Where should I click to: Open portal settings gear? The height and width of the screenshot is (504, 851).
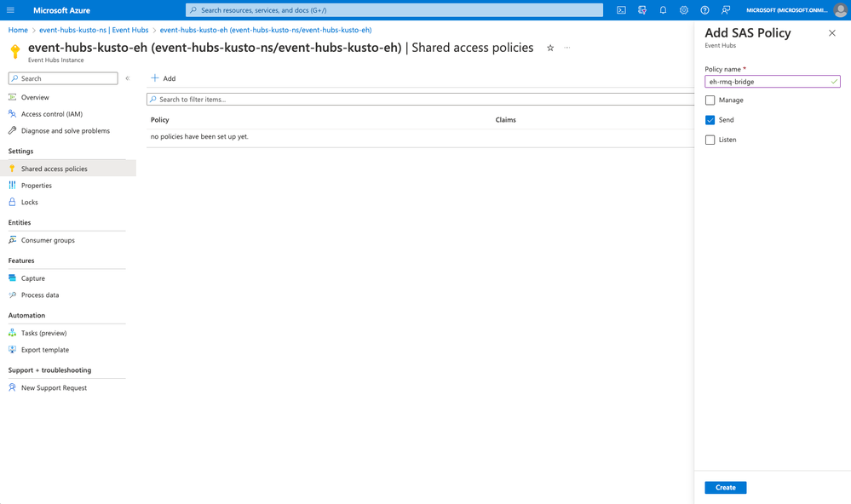(684, 10)
